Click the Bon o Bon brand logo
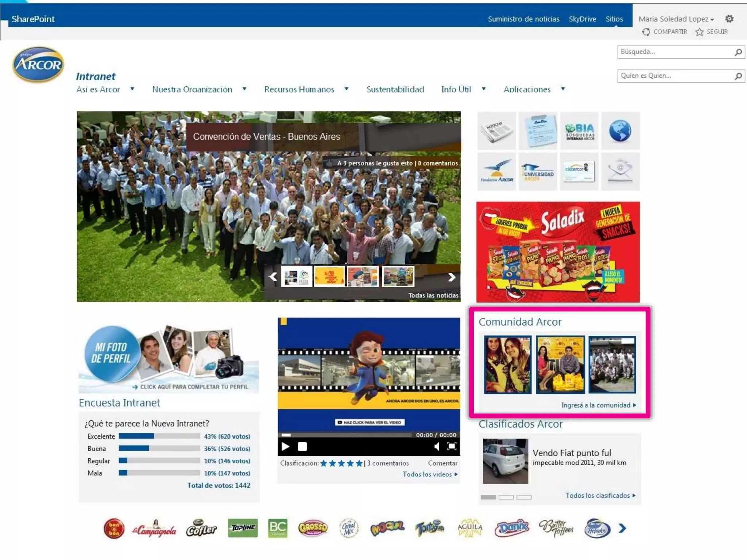The height and width of the screenshot is (560, 747). (114, 528)
